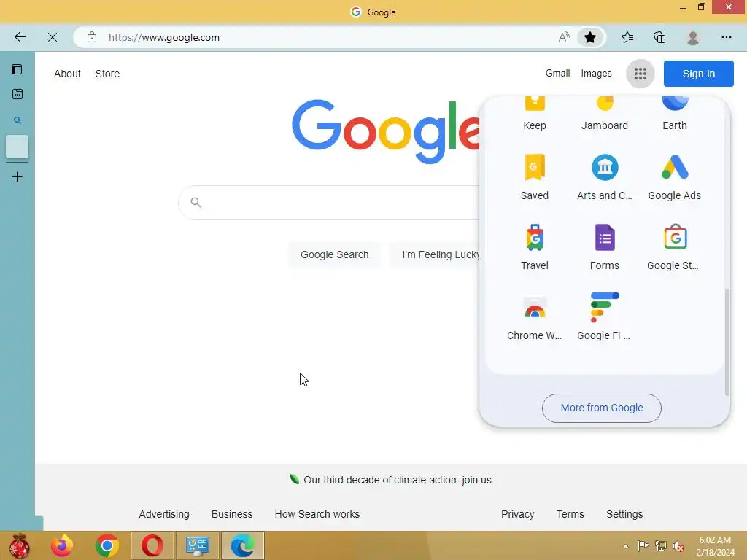Viewport: 747px width, 560px height.
Task: Open the Favorites list icon
Action: coord(627,37)
